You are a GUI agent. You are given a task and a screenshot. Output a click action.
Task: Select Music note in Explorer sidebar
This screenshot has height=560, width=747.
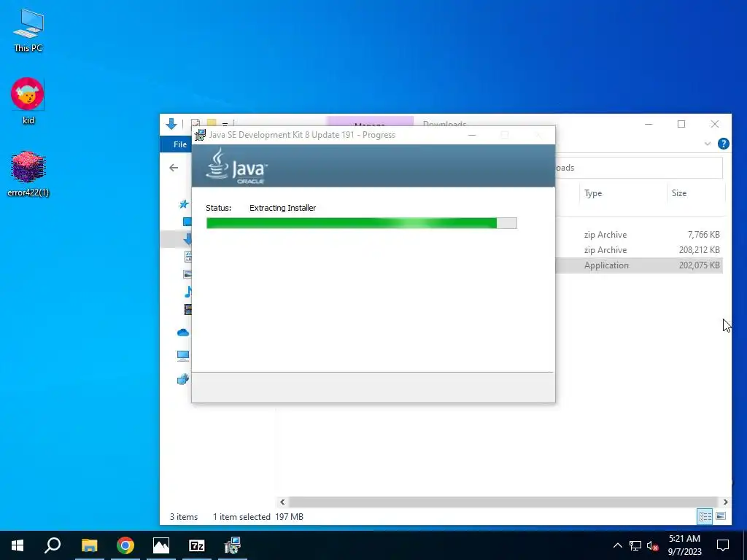point(188,292)
